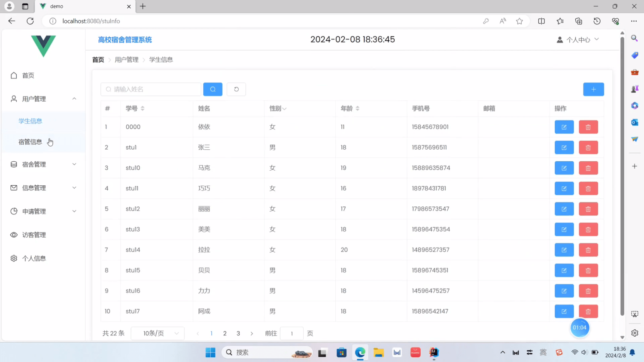
Task: Click the blue plus icon to add student
Action: click(593, 89)
